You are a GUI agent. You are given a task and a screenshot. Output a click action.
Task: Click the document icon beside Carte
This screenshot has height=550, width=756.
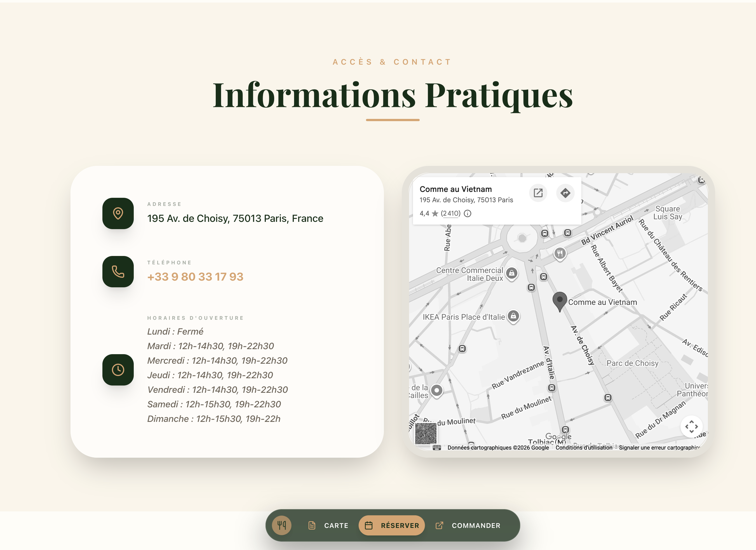click(312, 525)
